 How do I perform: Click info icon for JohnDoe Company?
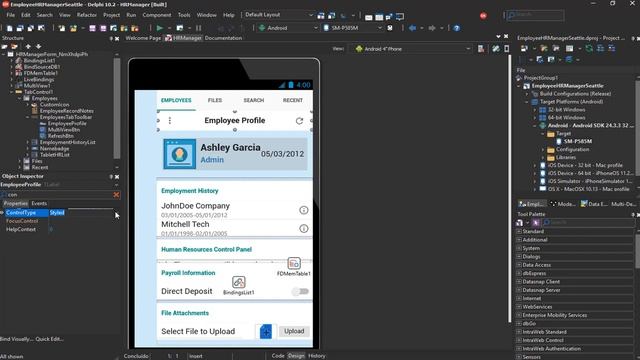[x=304, y=210]
